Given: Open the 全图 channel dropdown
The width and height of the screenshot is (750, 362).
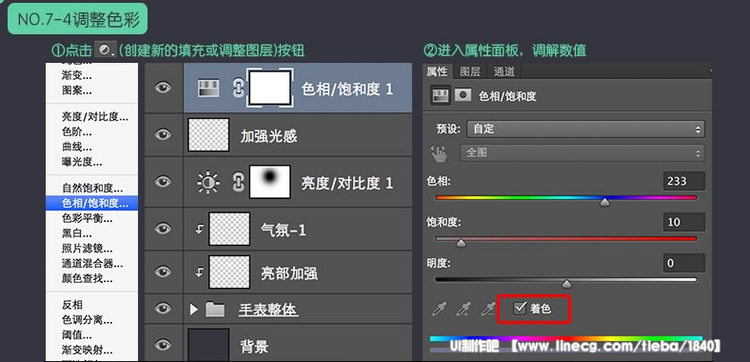Looking at the screenshot, I should pos(582,154).
